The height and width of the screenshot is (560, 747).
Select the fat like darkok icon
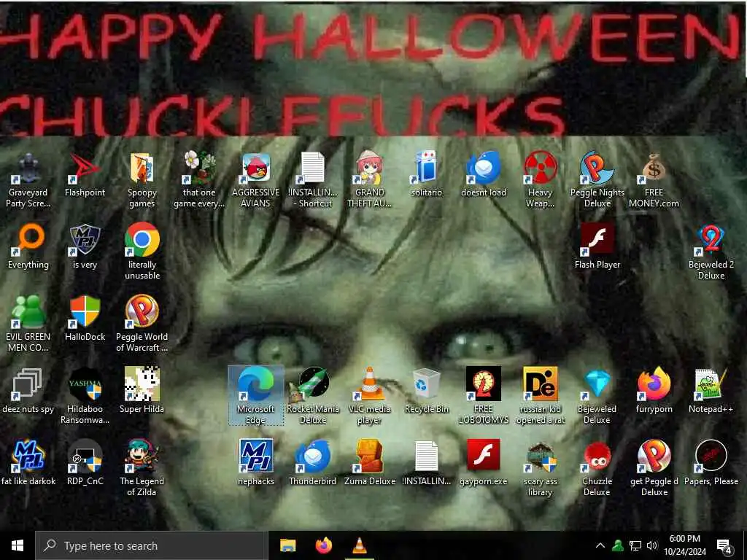(28, 463)
